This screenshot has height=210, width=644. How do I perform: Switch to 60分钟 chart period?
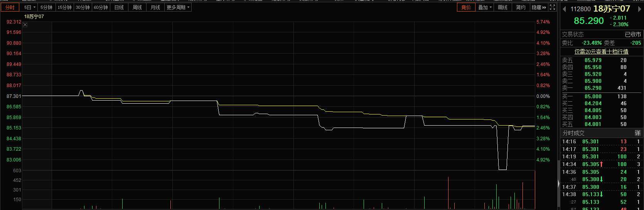101,7
